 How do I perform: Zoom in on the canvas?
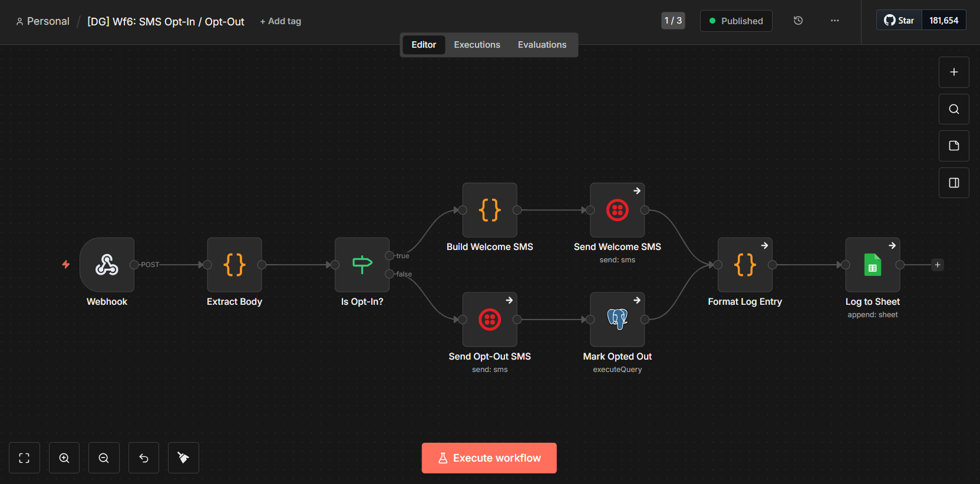64,458
